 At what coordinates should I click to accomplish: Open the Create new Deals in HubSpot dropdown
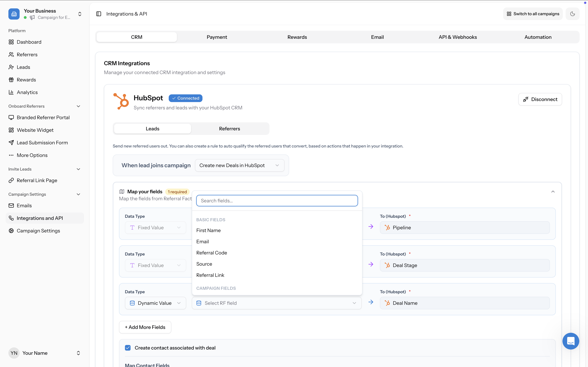click(239, 165)
